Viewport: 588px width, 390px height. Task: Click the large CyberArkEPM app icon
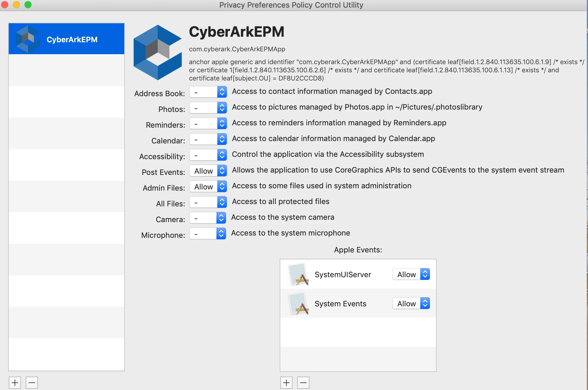(x=157, y=52)
